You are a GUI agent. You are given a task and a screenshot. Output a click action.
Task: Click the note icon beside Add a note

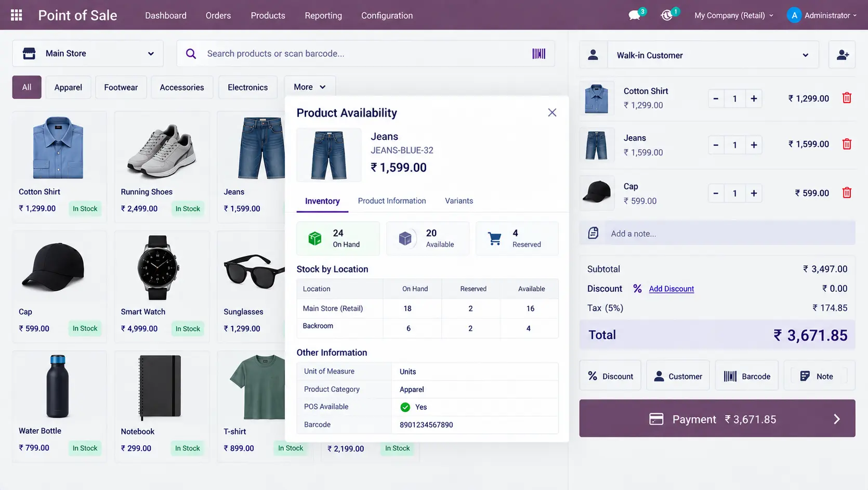(x=593, y=233)
